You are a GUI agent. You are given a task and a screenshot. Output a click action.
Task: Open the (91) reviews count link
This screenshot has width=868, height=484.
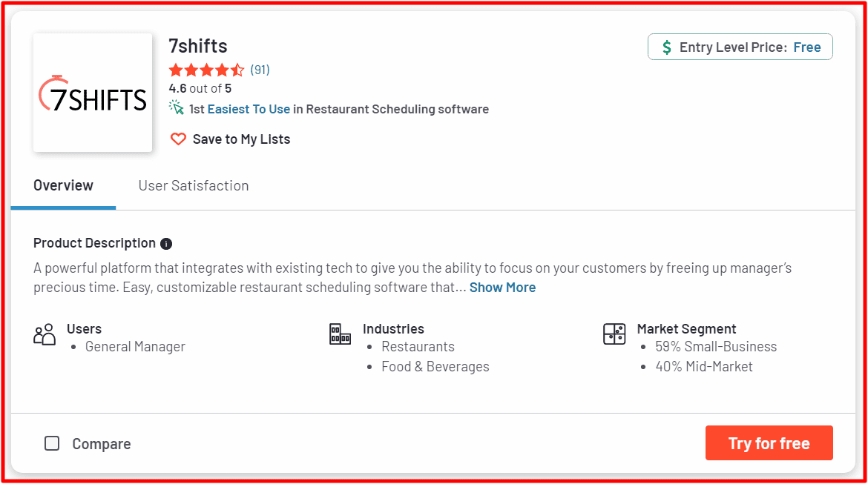260,70
